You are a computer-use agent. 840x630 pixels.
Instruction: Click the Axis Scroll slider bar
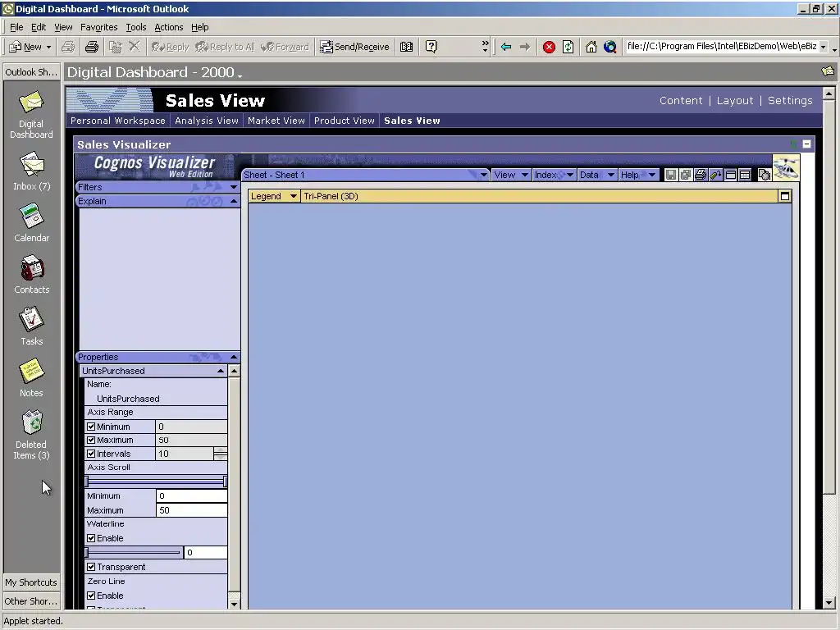[156, 481]
